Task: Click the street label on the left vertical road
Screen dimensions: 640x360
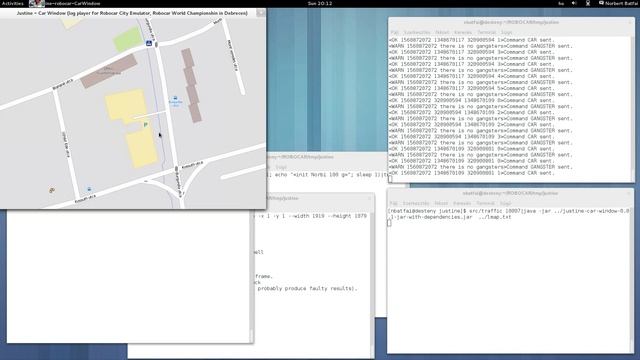Action: pyautogui.click(x=66, y=144)
